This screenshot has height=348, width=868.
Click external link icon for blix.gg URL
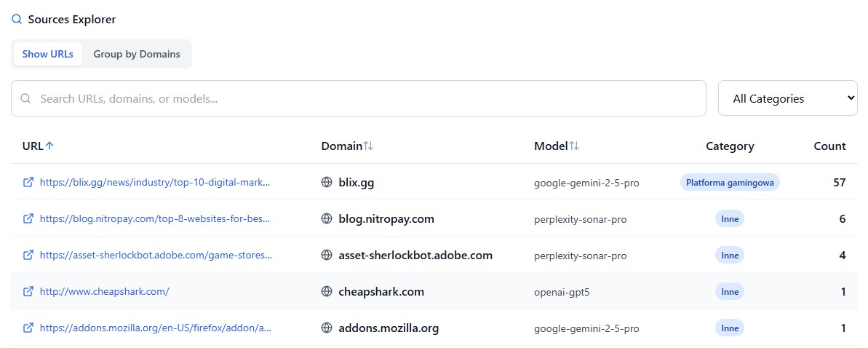28,183
